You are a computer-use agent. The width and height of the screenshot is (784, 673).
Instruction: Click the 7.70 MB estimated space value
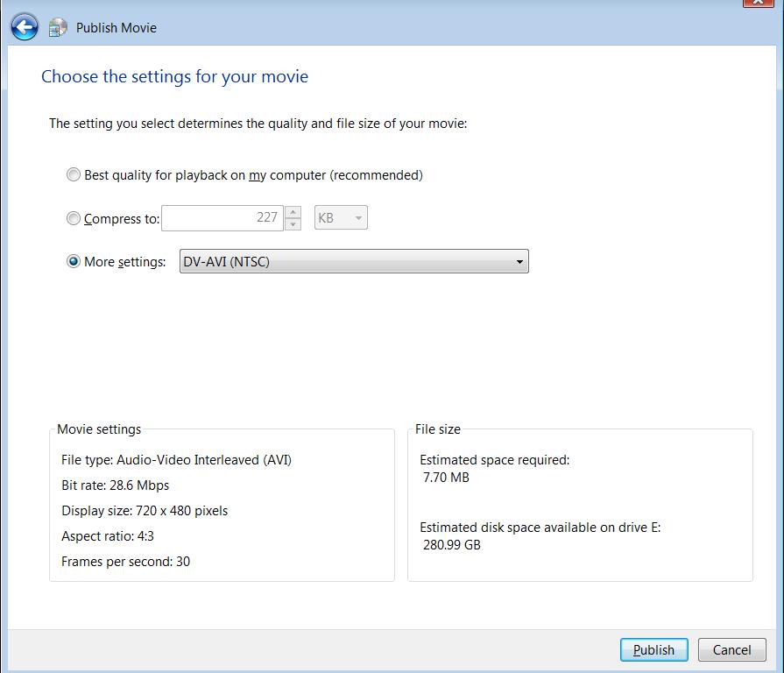tap(446, 478)
